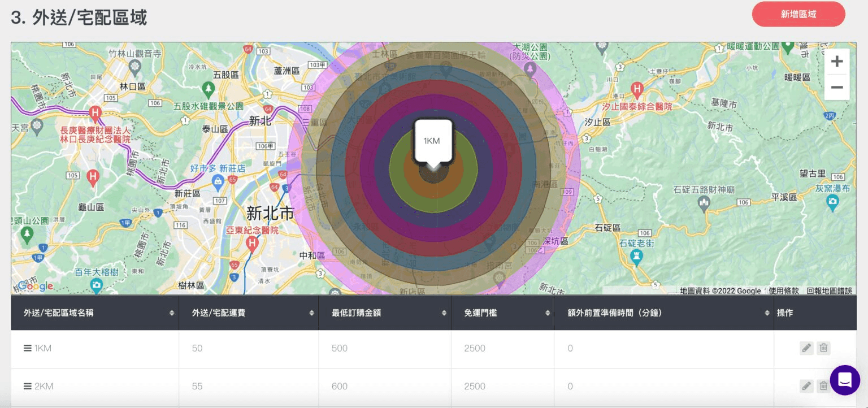
Task: Click the 新增區域 button
Action: [798, 14]
